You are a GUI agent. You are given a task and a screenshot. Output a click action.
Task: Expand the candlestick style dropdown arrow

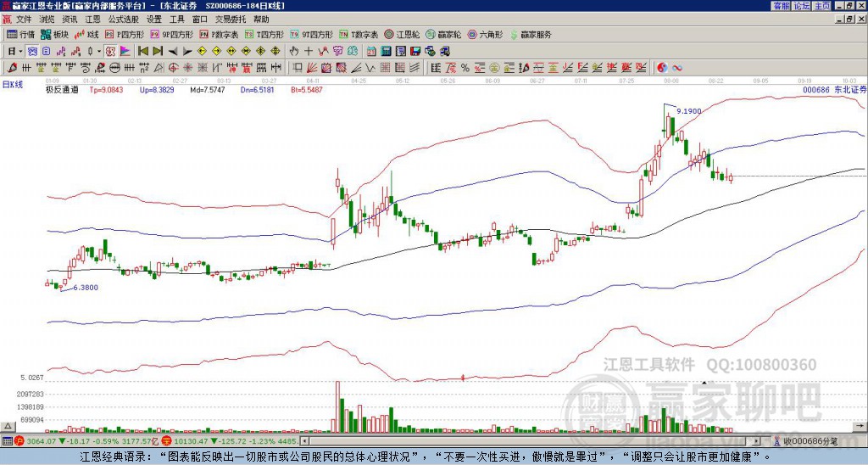pos(99,51)
